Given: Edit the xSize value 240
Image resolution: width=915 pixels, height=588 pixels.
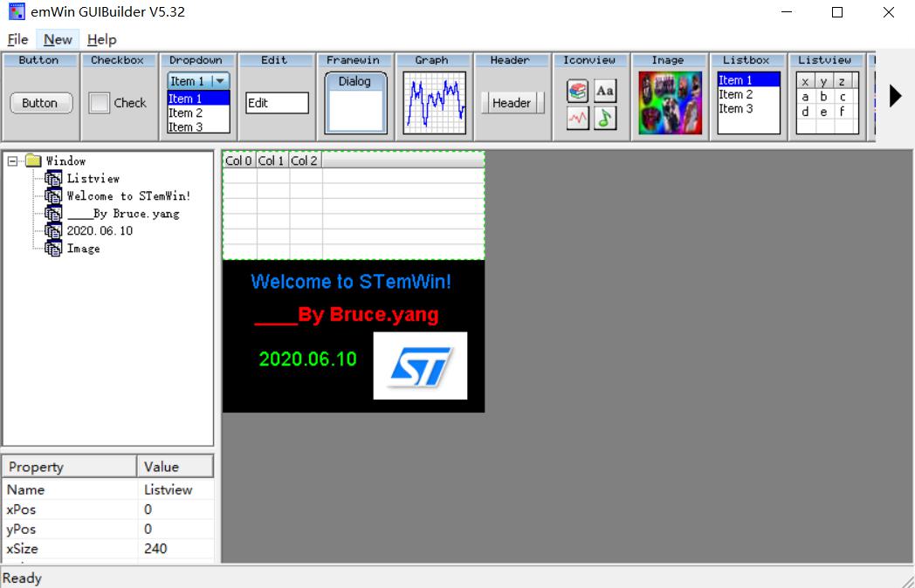Looking at the screenshot, I should 175,549.
